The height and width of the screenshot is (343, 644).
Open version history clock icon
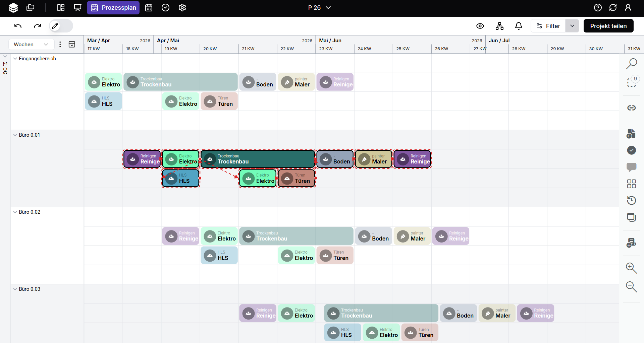point(631,200)
